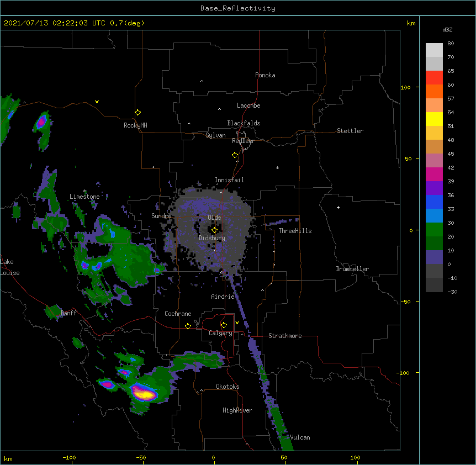Click the Blackfalds city label
This screenshot has width=476, height=465.
coord(244,123)
